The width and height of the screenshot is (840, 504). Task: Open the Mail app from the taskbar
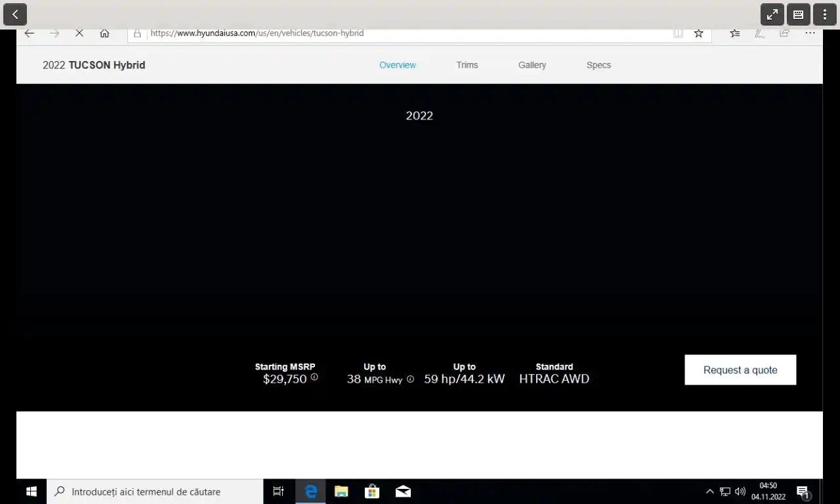[403, 492]
